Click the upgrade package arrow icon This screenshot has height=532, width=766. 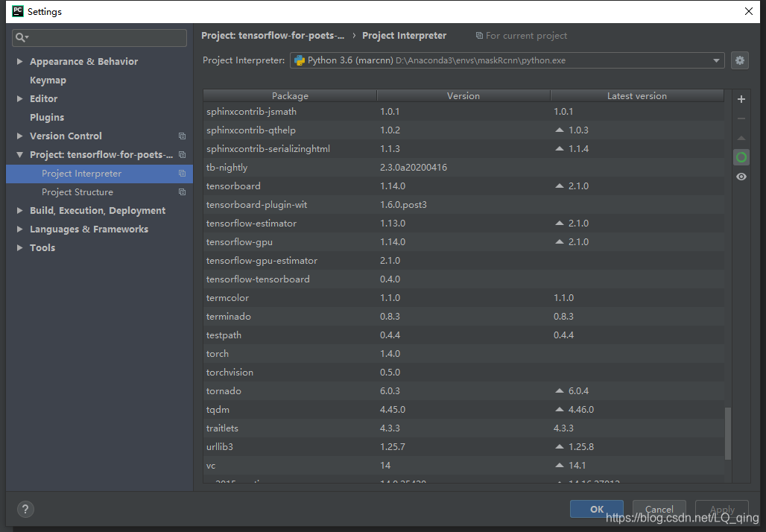741,139
